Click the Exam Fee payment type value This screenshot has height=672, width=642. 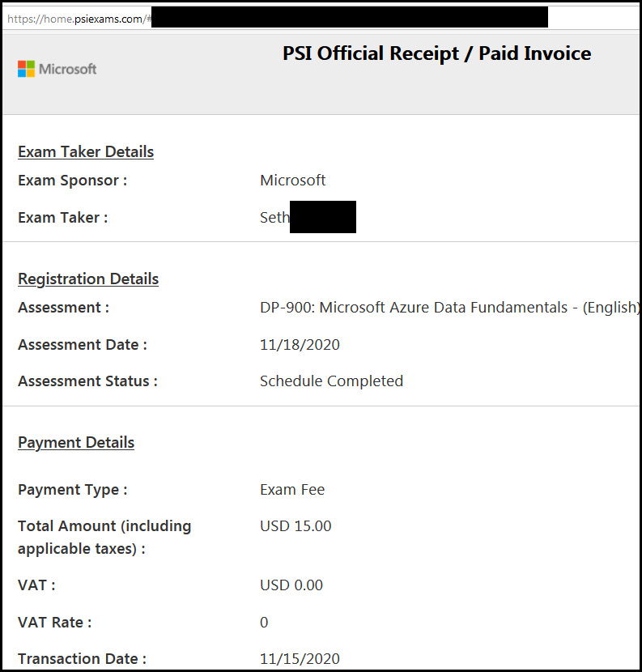tap(292, 490)
